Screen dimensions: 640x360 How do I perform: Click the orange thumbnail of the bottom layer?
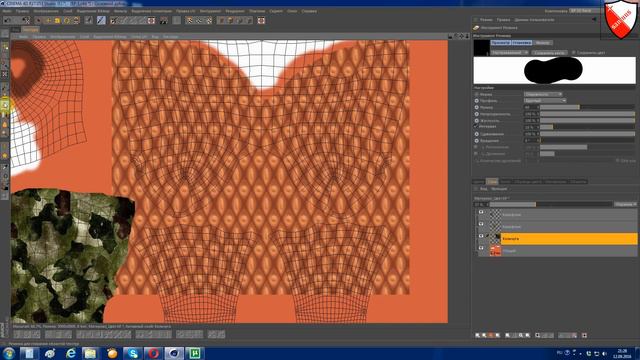pos(495,251)
